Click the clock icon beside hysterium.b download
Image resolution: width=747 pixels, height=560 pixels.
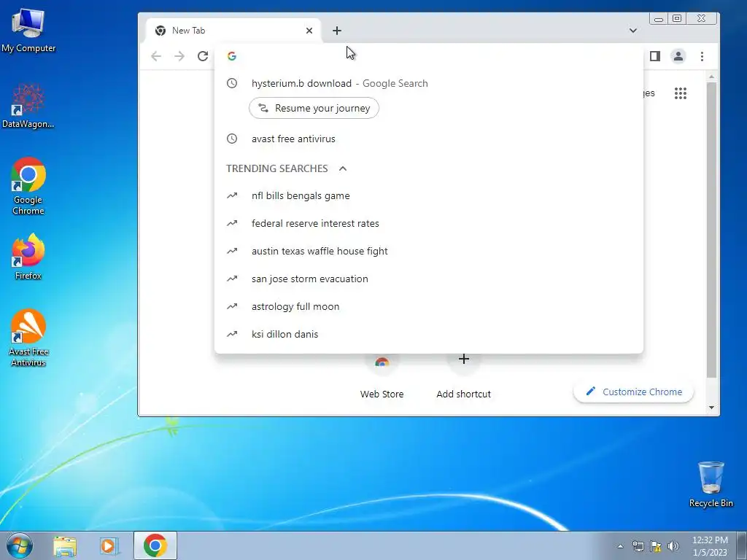[232, 83]
